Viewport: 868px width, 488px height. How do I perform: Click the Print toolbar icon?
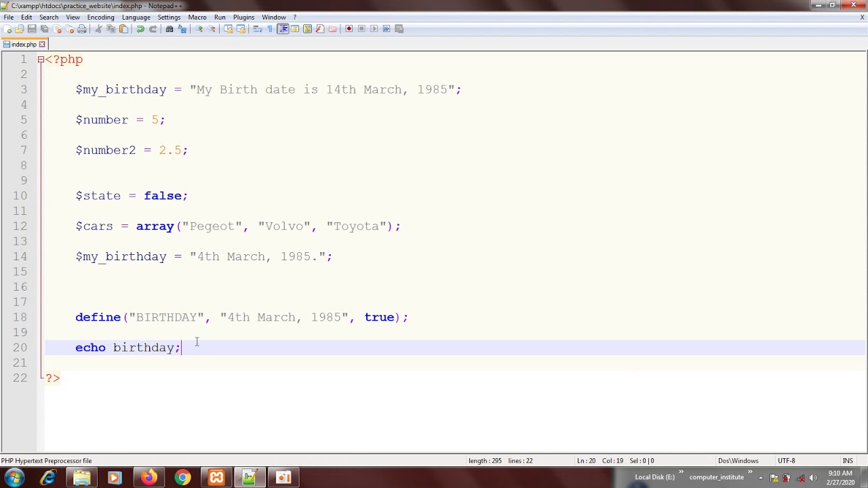click(x=82, y=28)
